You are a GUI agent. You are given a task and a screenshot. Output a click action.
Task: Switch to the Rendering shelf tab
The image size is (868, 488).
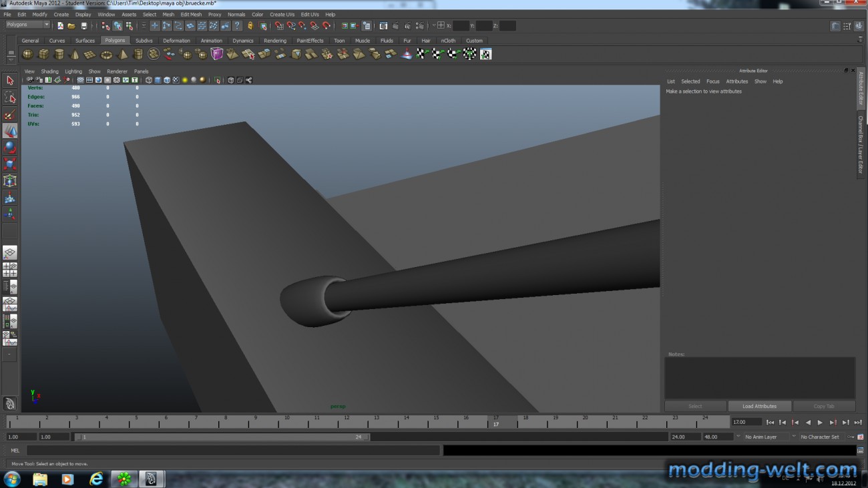(x=275, y=41)
